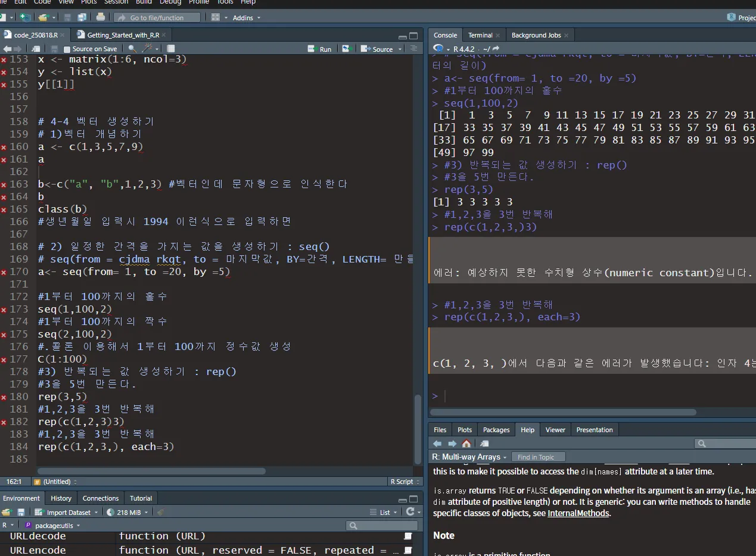The width and height of the screenshot is (756, 556).
Task: Click the Find in Topic field
Action: pyautogui.click(x=538, y=457)
